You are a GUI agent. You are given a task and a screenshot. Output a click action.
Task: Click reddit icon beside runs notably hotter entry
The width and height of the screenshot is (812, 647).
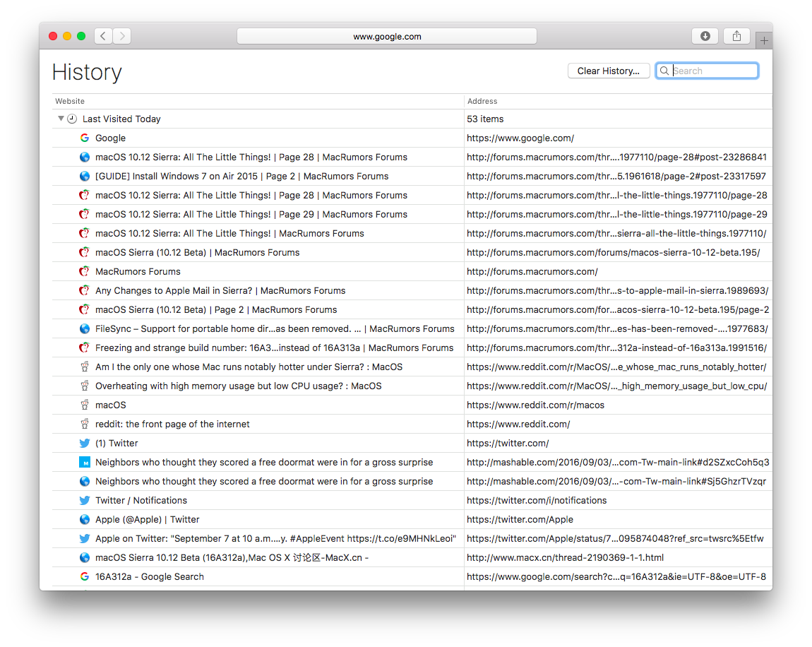coord(85,367)
